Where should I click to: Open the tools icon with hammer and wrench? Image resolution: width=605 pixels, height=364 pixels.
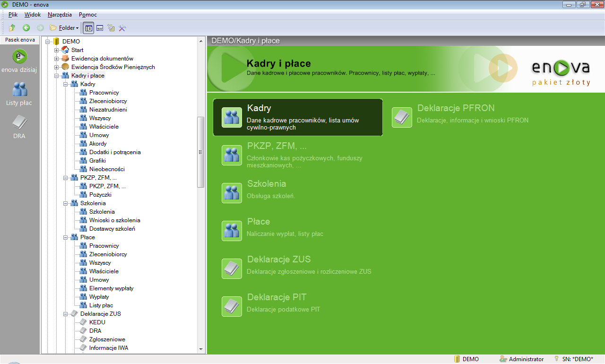[122, 28]
